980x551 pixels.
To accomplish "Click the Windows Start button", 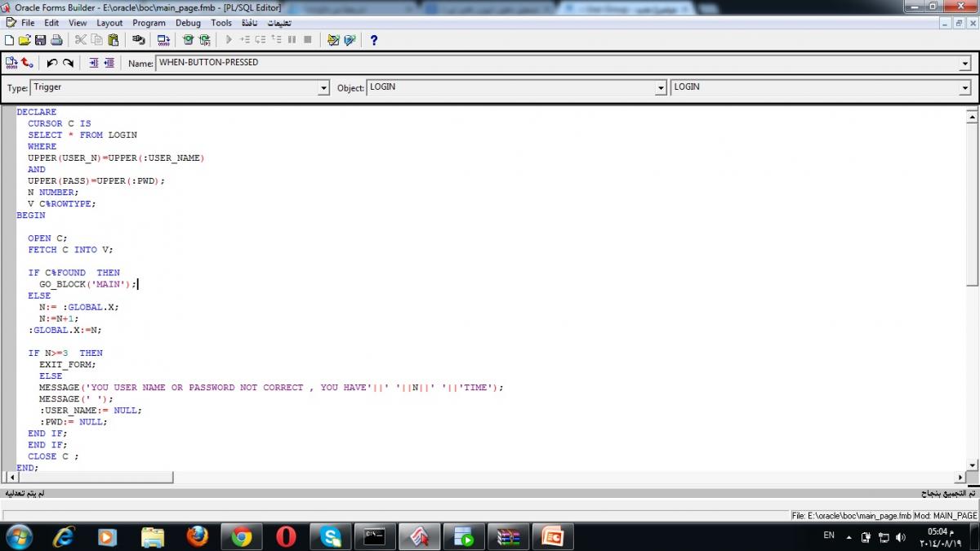I will pyautogui.click(x=19, y=536).
